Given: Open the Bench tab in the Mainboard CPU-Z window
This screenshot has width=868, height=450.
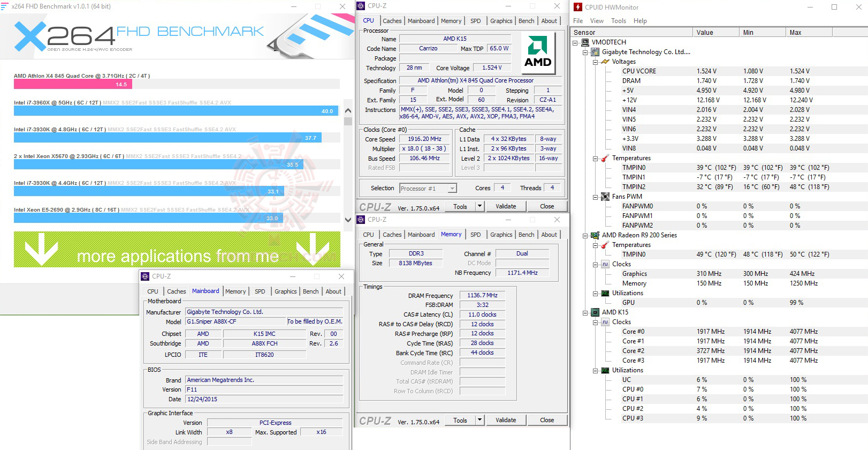Looking at the screenshot, I should coord(311,291).
